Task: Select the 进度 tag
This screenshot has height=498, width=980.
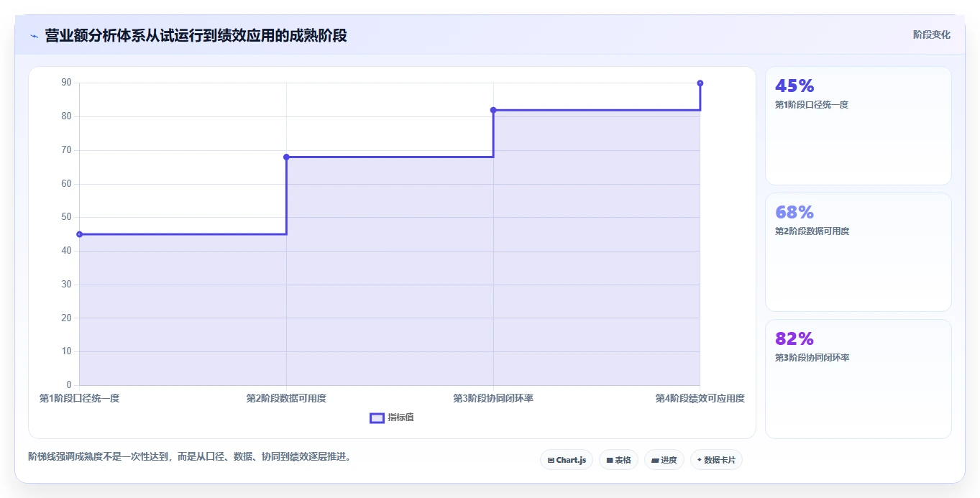Action: click(664, 460)
